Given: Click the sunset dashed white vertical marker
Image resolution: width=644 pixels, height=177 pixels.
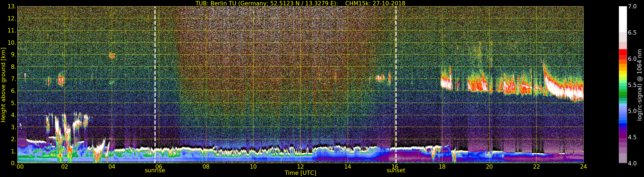Looking at the screenshot, I should click(396, 85).
